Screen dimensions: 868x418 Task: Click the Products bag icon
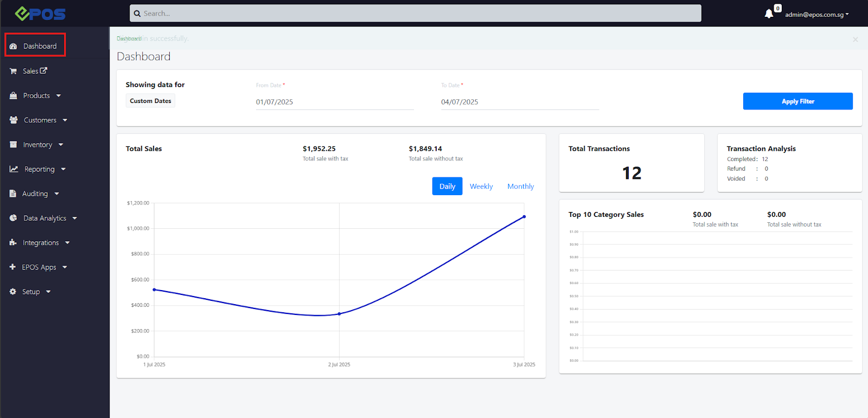pyautogui.click(x=13, y=95)
